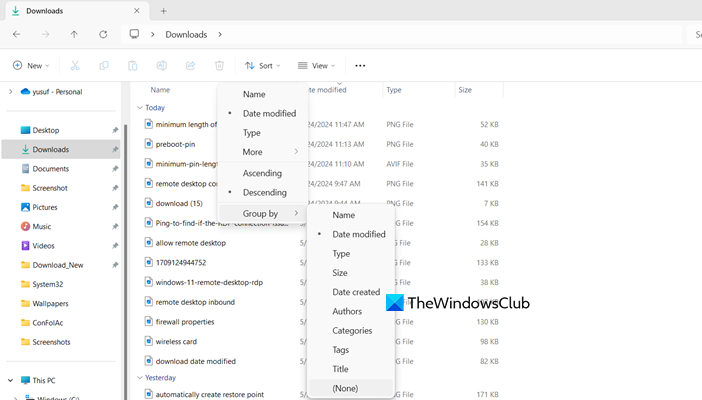The height and width of the screenshot is (400, 702).
Task: Expand yusuf - Personal OneDrive node
Action: pos(10,91)
